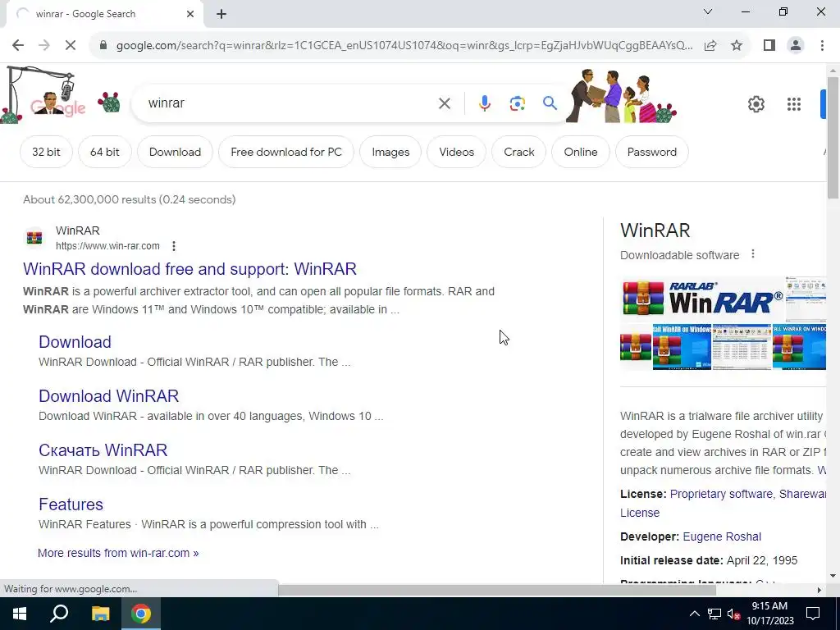Open WinRAR download free and support link
The image size is (840, 630).
pos(189,269)
